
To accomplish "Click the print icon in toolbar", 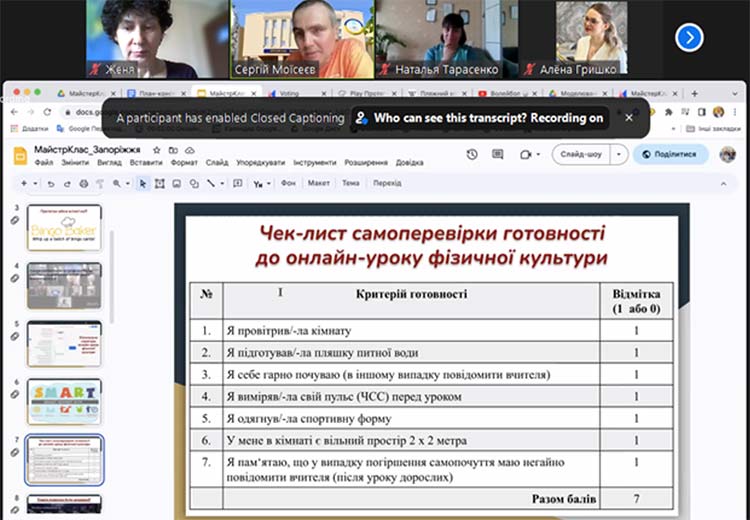I will coord(84,184).
